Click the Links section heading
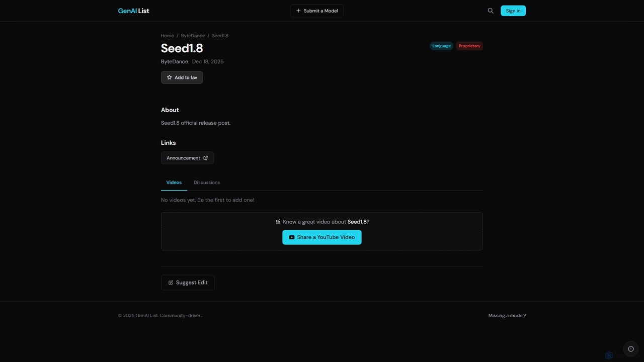The image size is (644, 362). tap(169, 143)
